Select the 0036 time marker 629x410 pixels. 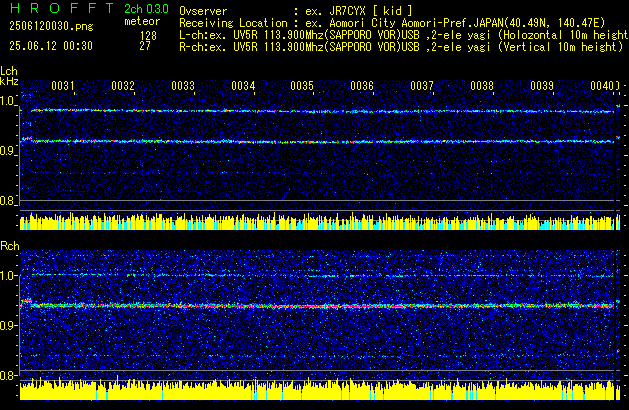[362, 86]
